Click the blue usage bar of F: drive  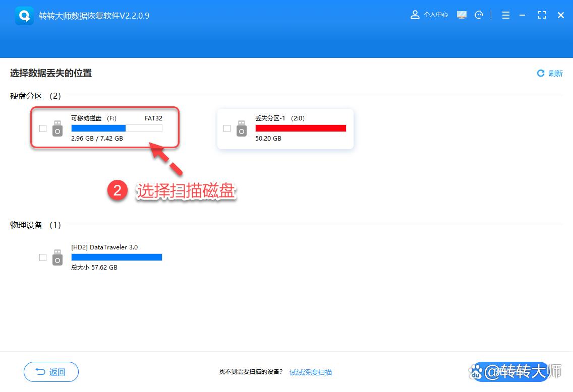tap(98, 128)
